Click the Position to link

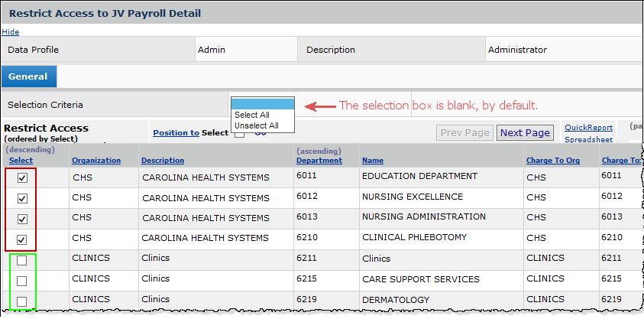176,132
